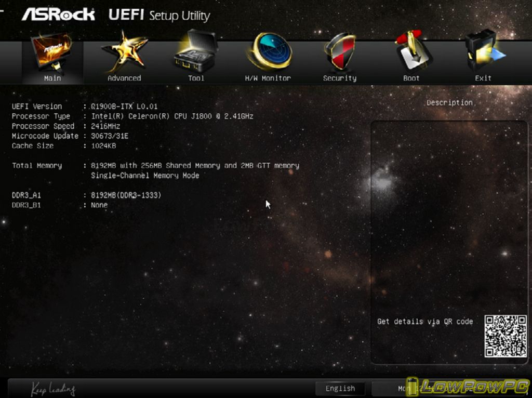Click the red shield Security icon

coord(339,51)
